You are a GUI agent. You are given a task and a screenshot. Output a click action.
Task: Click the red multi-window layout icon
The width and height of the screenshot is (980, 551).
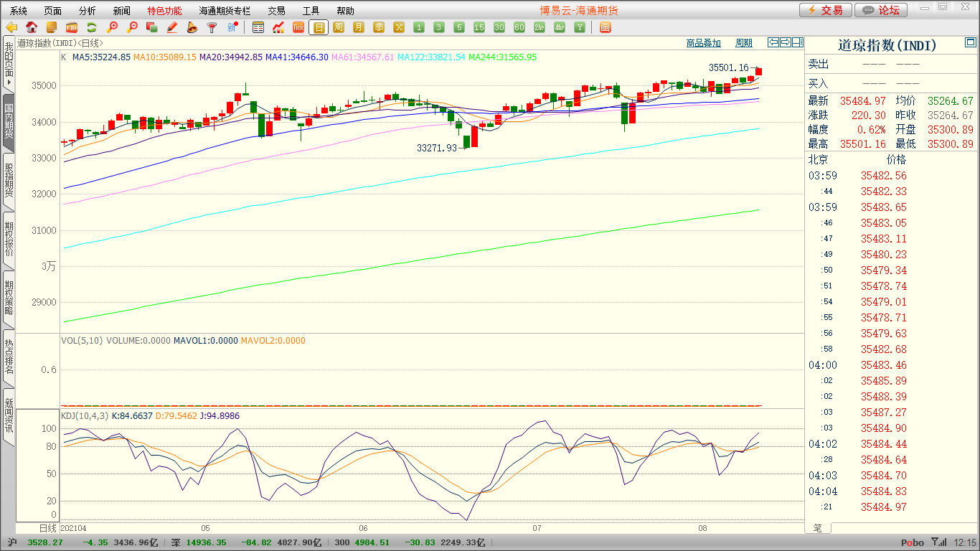(x=605, y=27)
